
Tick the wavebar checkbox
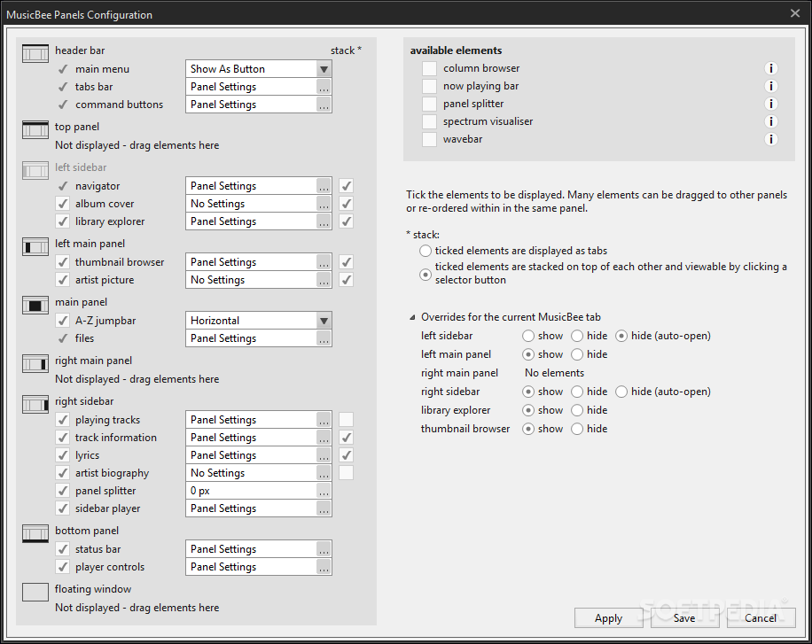(x=429, y=139)
